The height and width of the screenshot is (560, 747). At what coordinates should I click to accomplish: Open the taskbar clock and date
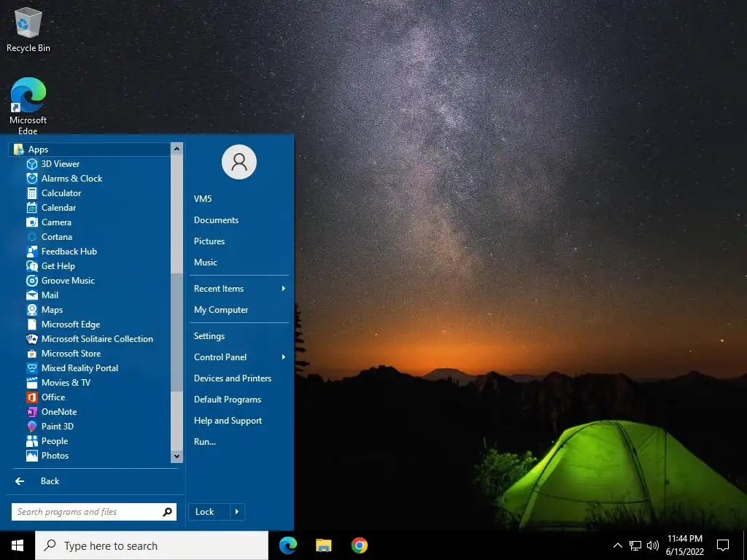[684, 545]
